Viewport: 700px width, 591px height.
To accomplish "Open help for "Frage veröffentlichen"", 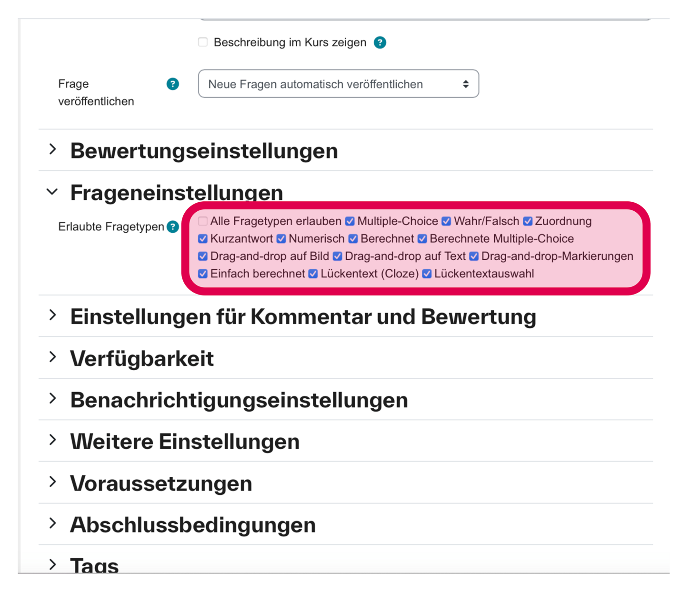I will click(172, 84).
